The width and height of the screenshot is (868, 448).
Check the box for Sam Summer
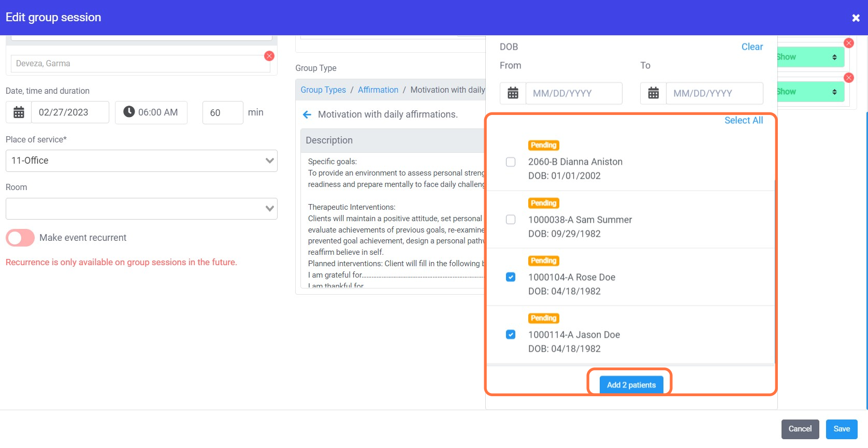pyautogui.click(x=511, y=220)
